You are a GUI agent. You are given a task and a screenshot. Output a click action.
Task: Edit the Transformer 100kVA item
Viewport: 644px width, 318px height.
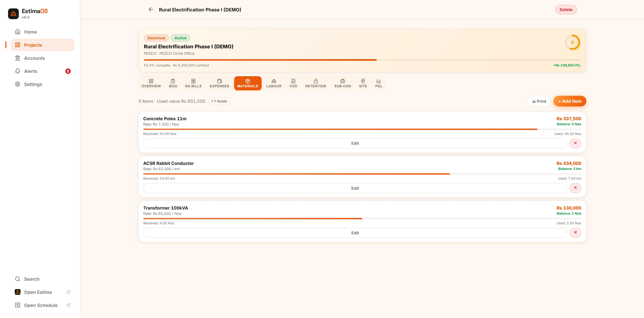(355, 233)
